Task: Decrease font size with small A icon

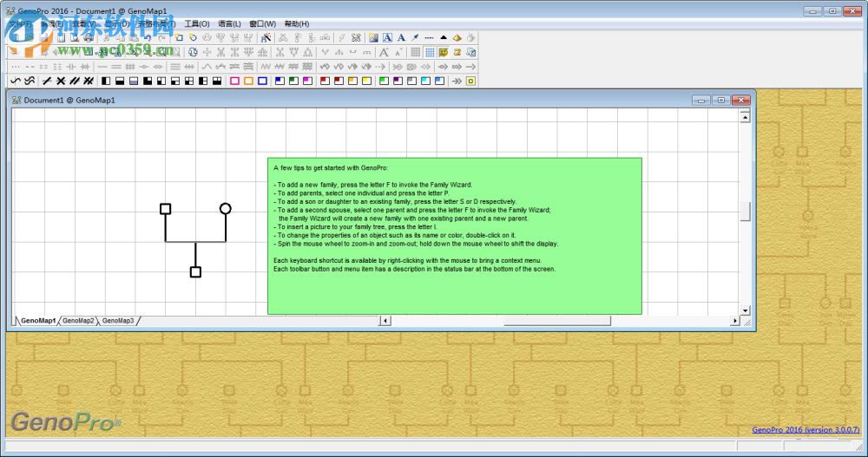Action: click(398, 52)
